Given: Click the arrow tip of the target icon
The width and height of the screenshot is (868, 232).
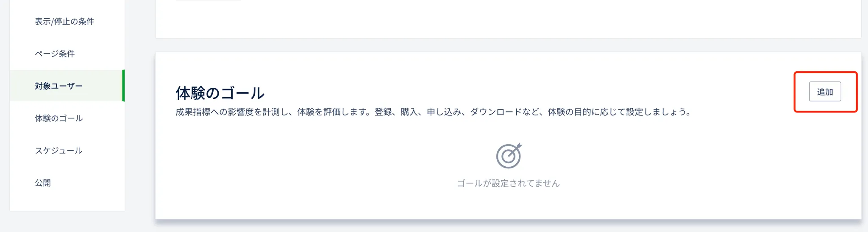Looking at the screenshot, I should pos(519,145).
